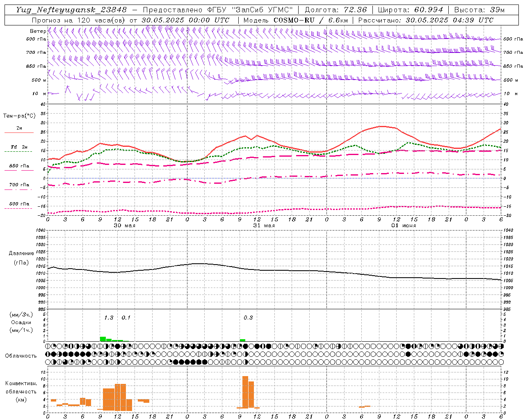525x420 pixels.
Task: Click the 30 мая date label
Action: [x=125, y=226]
